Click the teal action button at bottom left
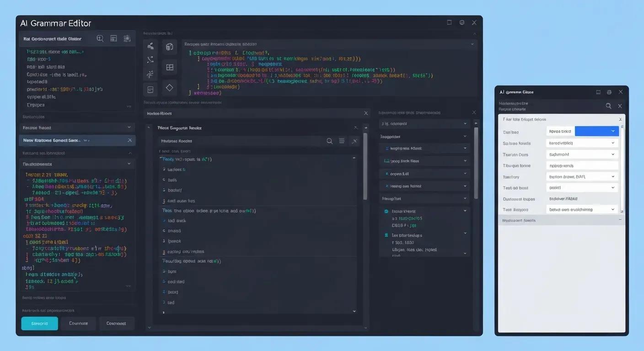 [39, 323]
